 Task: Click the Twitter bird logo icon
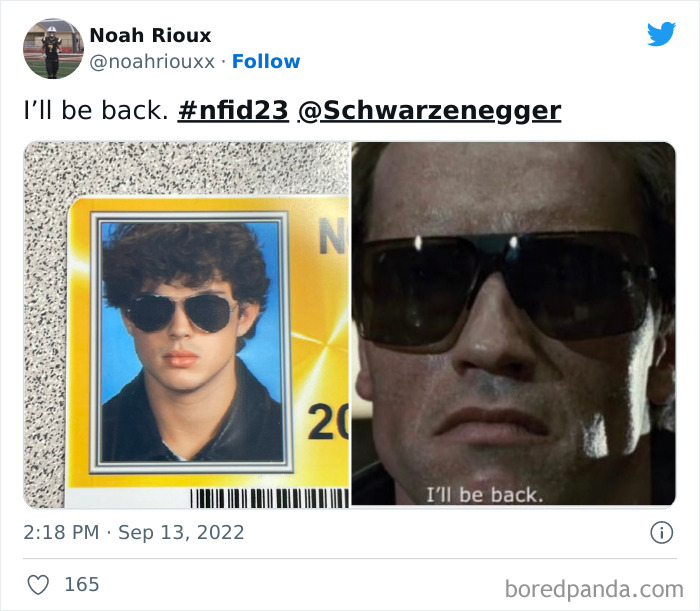point(661,34)
